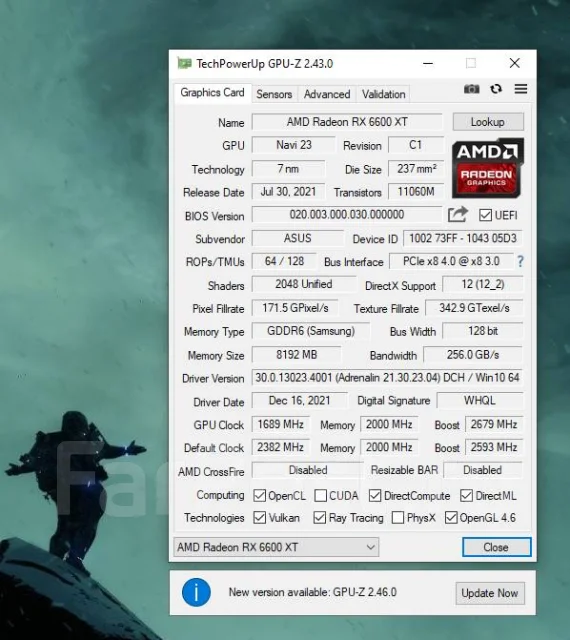Click the ROPs/TMUs value 64 / 128
The height and width of the screenshot is (640, 570).
pyautogui.click(x=284, y=261)
